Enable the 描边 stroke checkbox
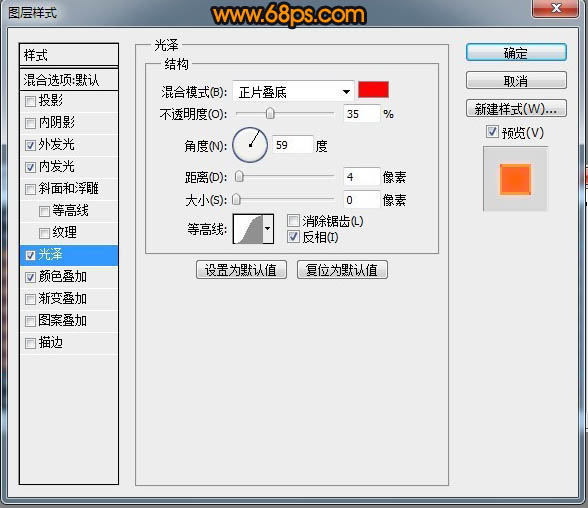Screen dimensions: 588x508 tap(30, 343)
